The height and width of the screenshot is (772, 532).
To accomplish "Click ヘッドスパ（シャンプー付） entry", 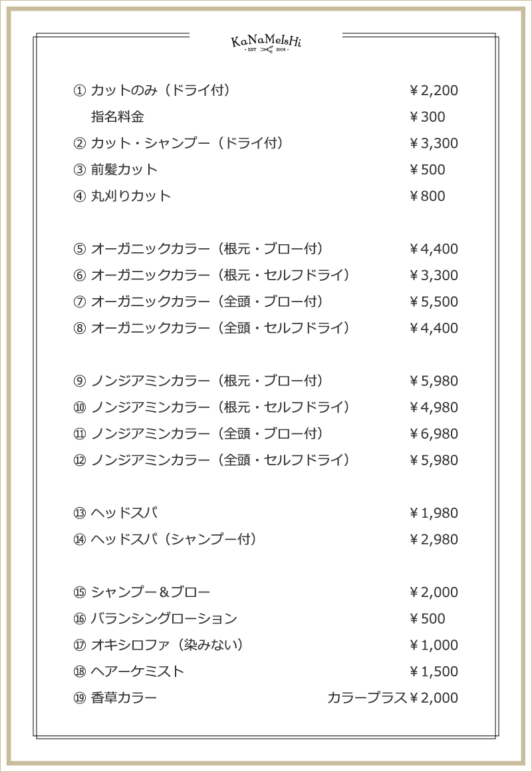I will (174, 539).
